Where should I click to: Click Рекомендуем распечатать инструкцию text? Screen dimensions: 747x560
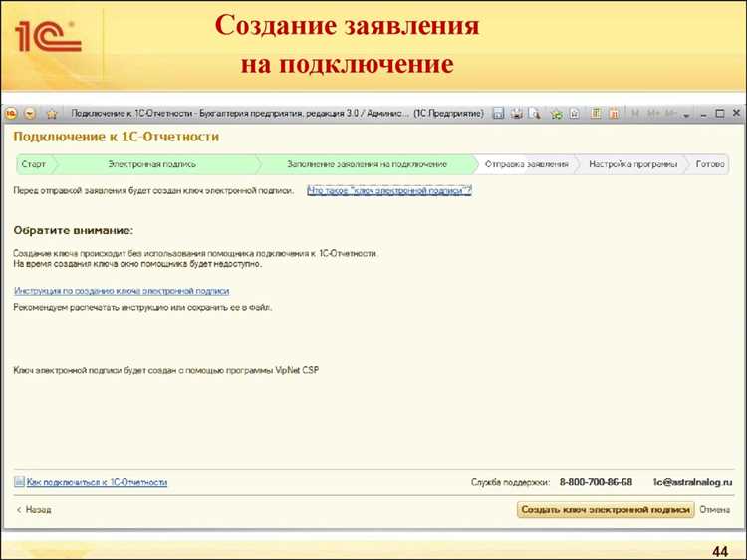pos(142,308)
